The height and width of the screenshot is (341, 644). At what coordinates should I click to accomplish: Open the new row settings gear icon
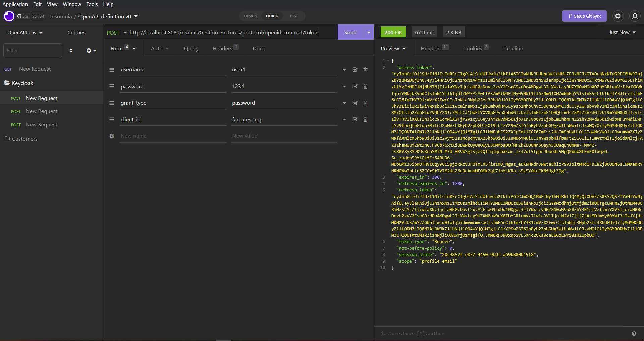[x=112, y=136]
